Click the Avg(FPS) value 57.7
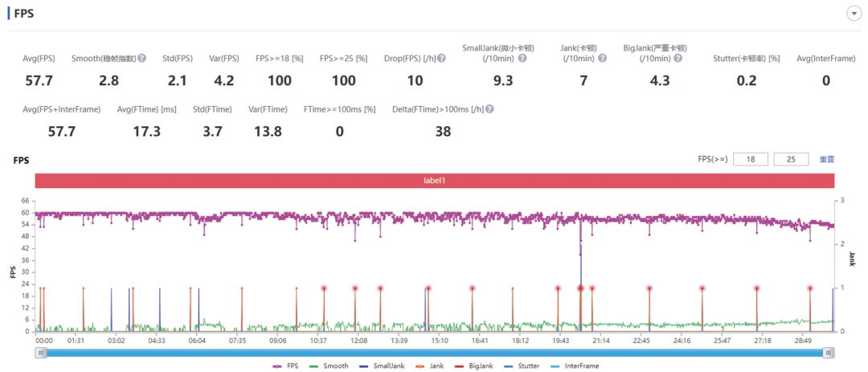Screen dimensions: 868x372 (x=39, y=81)
